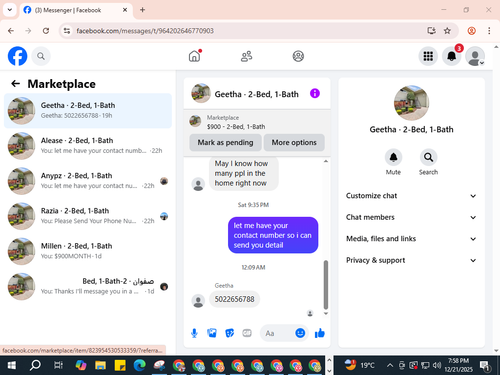Attach a photo file icon
Screen dimensions: 500x375
click(x=212, y=333)
